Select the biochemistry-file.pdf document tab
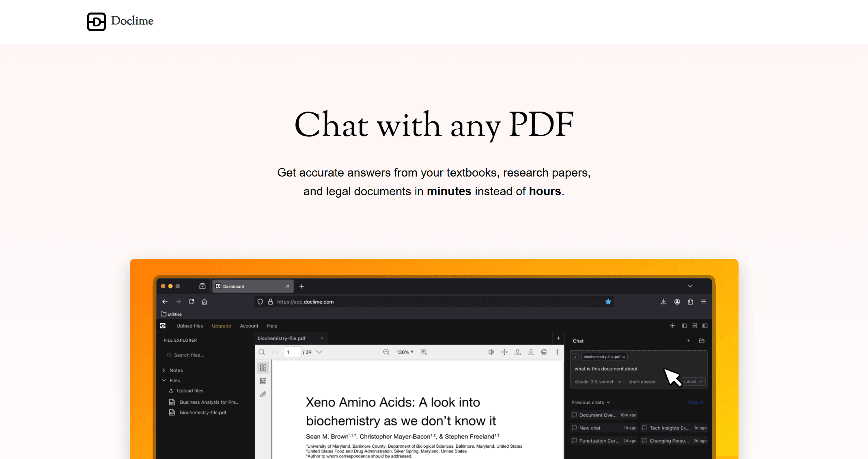 (282, 338)
